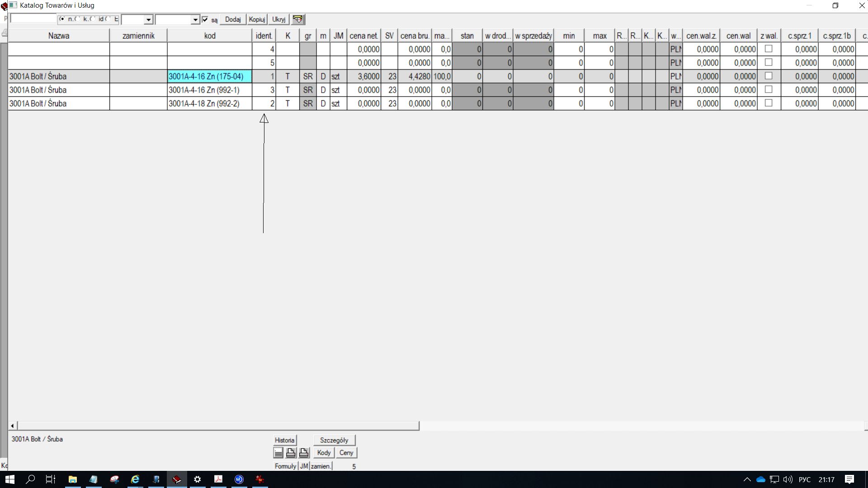This screenshot has width=868, height=488.
Task: Click the first printer icon
Action: point(291,453)
